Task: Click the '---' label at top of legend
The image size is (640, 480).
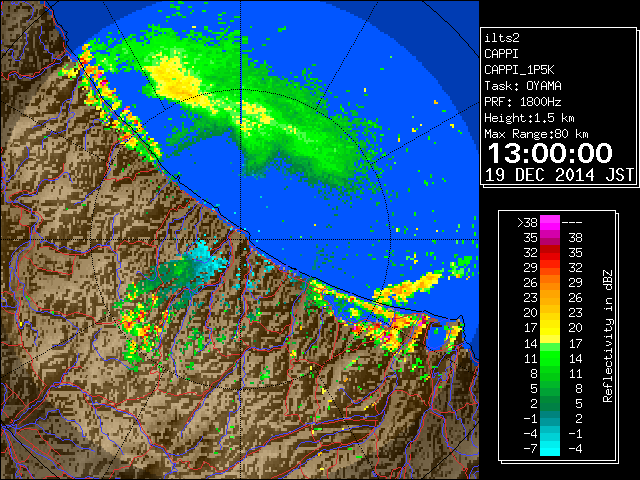Action: click(x=572, y=223)
